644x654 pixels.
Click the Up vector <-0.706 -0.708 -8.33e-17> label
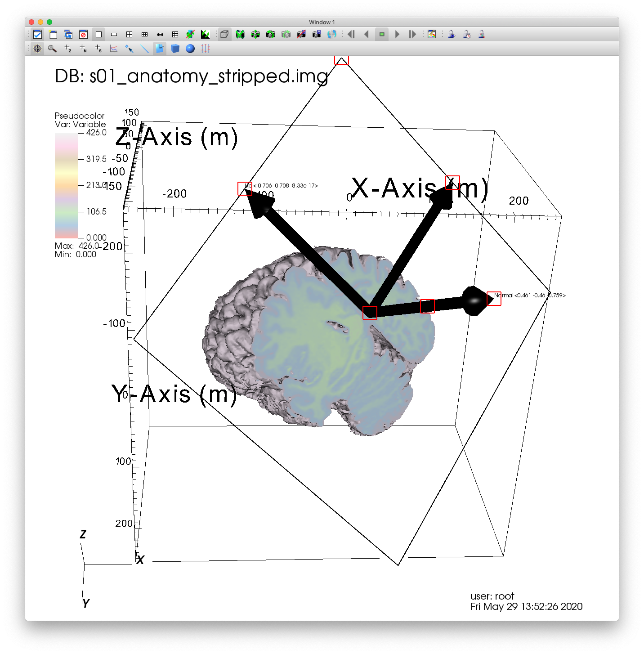point(282,186)
